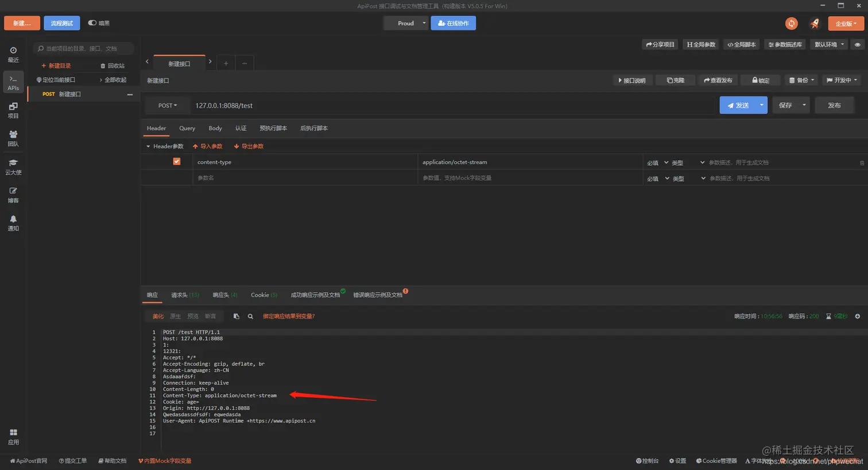Search the response with magnifier icon
The width and height of the screenshot is (868, 470).
[x=250, y=316]
